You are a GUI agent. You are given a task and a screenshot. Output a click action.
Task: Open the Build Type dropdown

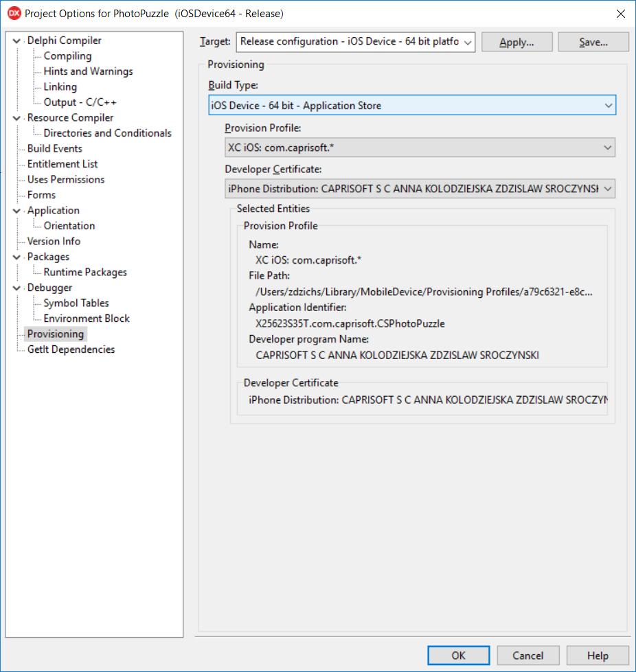[x=412, y=105]
